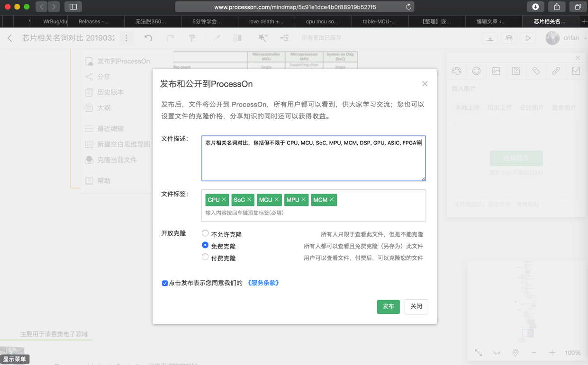Select 不允许克隆 radio option
Image resolution: width=588 pixels, height=365 pixels.
coord(205,233)
